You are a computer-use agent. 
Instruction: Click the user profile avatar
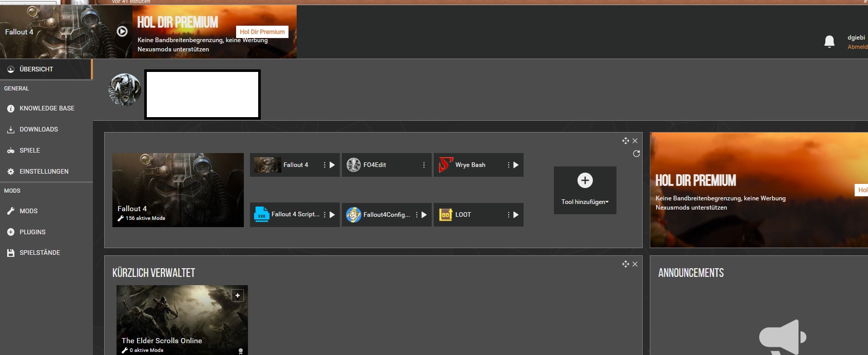pyautogui.click(x=125, y=90)
